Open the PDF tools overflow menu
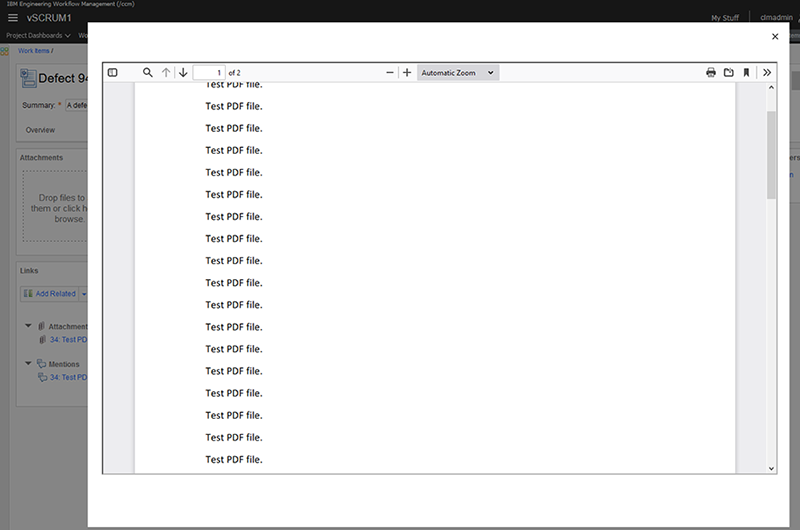The width and height of the screenshot is (800, 530). tap(767, 73)
